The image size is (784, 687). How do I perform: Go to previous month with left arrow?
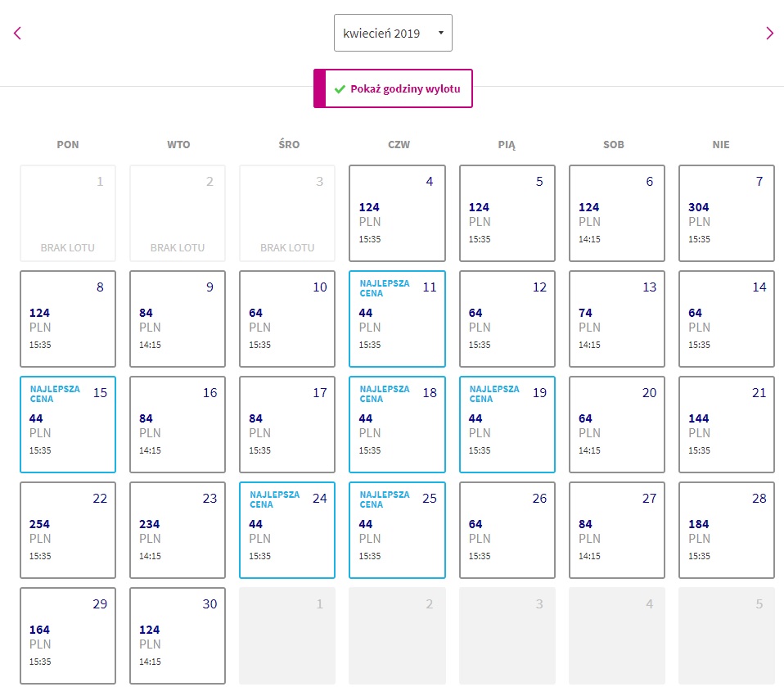(x=17, y=34)
